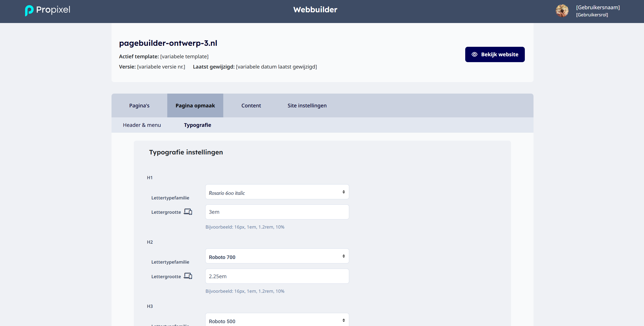
Task: Click the user avatar picture
Action: click(x=562, y=11)
